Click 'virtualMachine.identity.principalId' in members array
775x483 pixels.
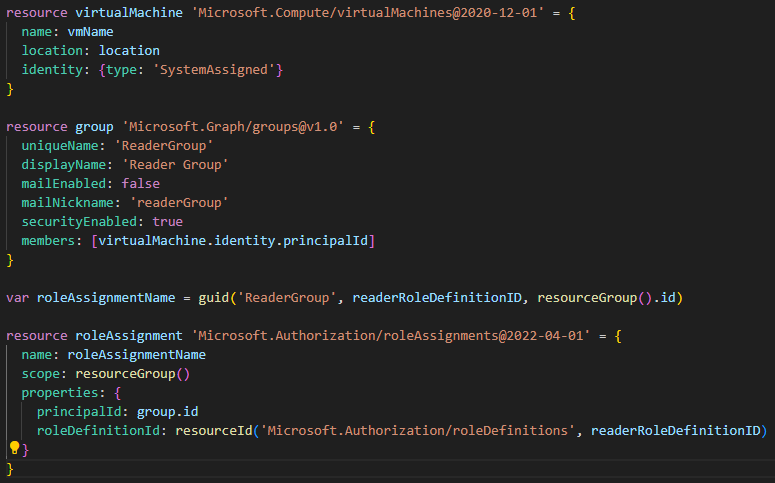[233, 241]
